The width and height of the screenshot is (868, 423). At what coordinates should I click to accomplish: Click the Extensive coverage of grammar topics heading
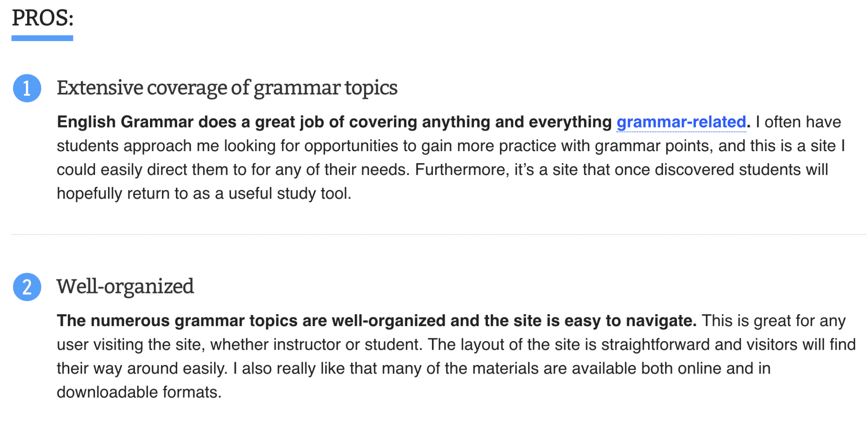tap(227, 88)
